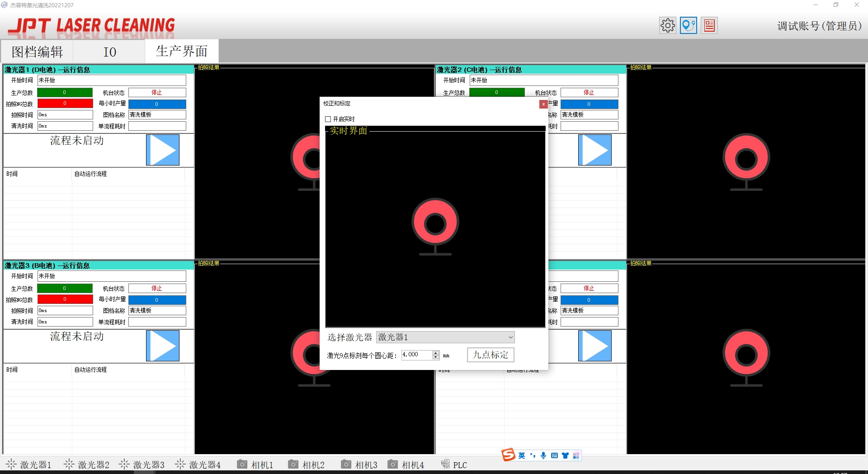Switch to the IO tab
This screenshot has height=474, width=868.
point(109,52)
